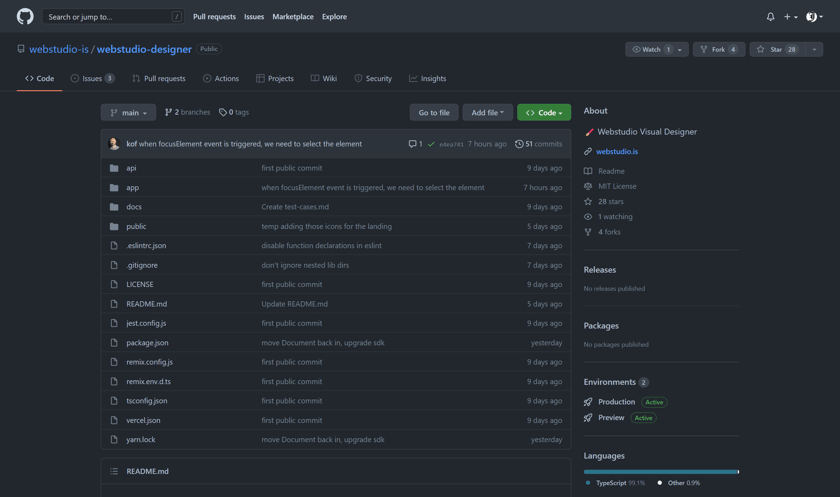The width and height of the screenshot is (840, 497).
Task: Open the webstudio-is organization link
Action: pos(59,49)
